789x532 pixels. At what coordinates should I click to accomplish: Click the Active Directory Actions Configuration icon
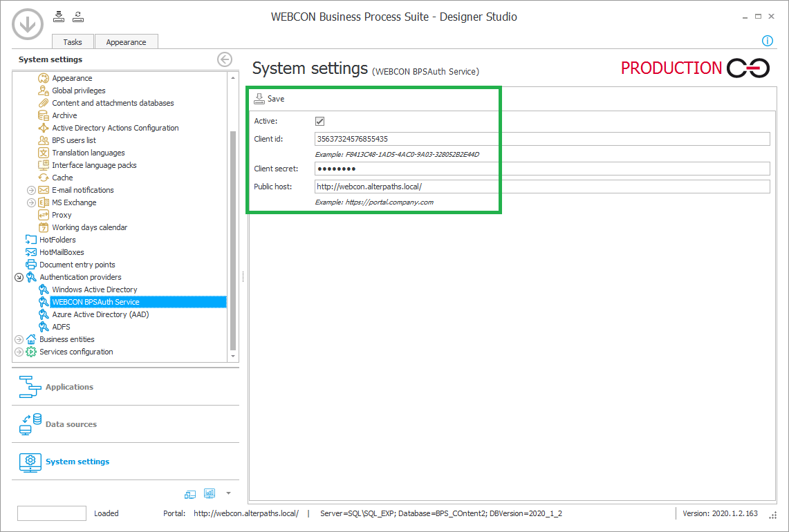[x=44, y=128]
